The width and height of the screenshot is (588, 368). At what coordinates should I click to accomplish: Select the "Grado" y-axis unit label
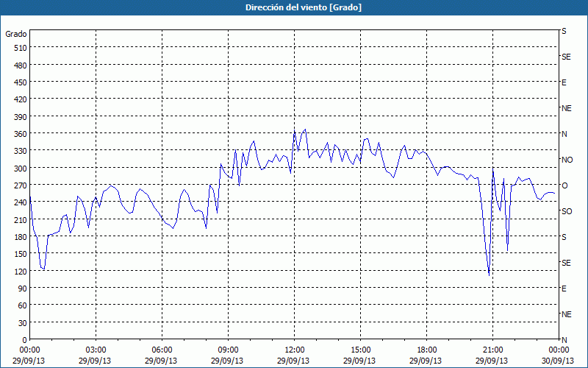click(x=16, y=34)
